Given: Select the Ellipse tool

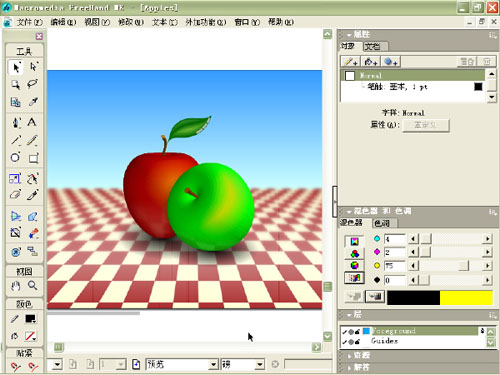Looking at the screenshot, I should [15, 158].
